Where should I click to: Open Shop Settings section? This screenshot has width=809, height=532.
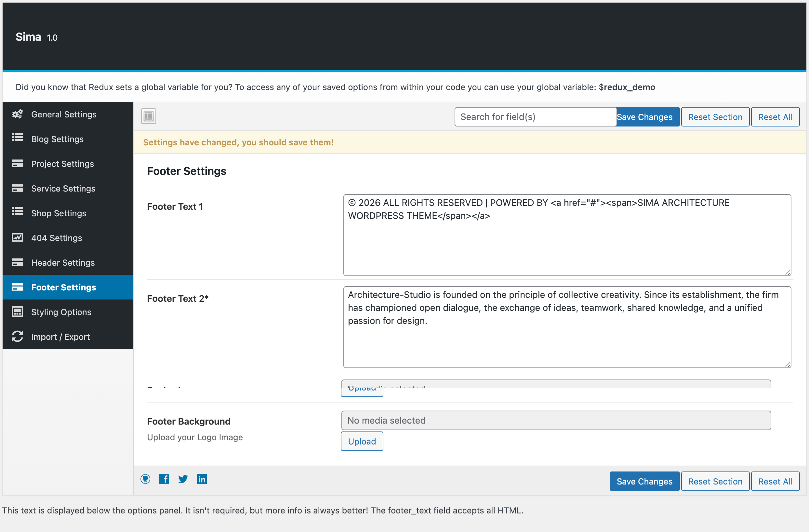click(68, 213)
